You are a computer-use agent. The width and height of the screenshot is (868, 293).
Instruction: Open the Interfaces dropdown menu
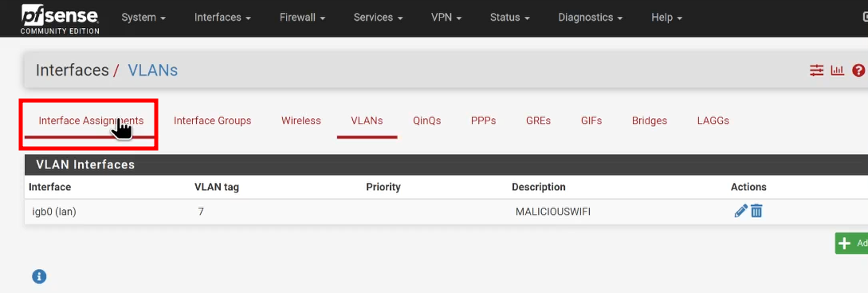[x=222, y=18]
